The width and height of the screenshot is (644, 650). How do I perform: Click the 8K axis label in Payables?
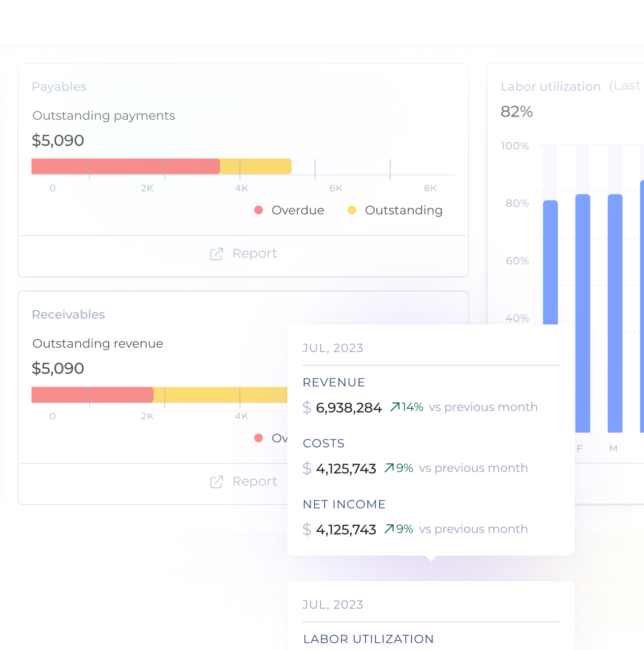[x=430, y=188]
